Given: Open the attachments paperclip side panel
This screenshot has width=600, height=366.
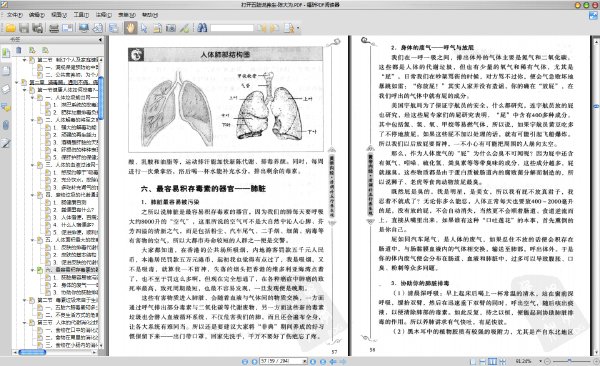Looking at the screenshot, I should 6,125.
